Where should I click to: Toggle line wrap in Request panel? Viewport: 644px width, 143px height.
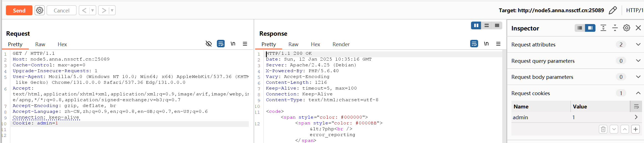pos(221,44)
